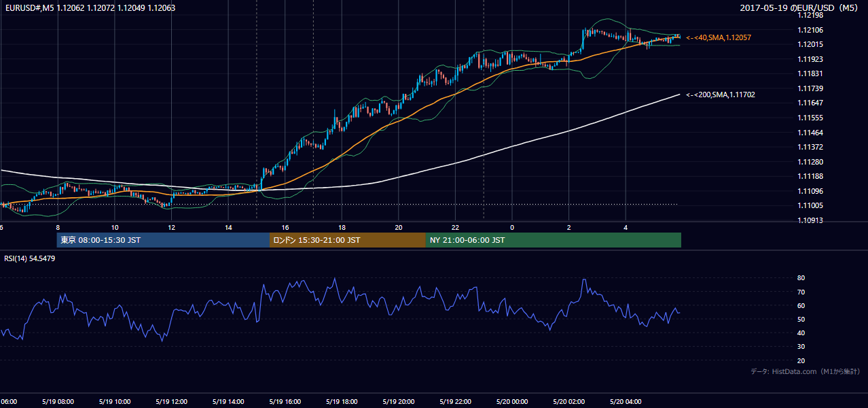This screenshot has width=868, height=408.
Task: Click price axis value 1.11923
Action: pyautogui.click(x=810, y=59)
